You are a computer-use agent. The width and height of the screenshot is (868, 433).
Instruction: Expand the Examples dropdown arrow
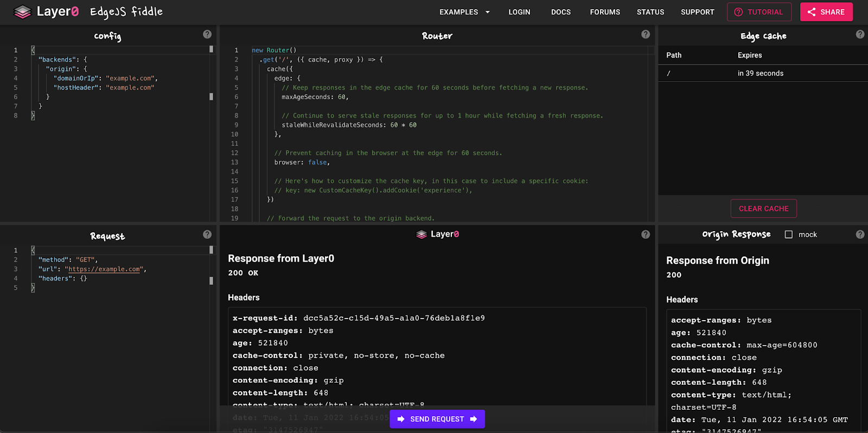pos(487,12)
